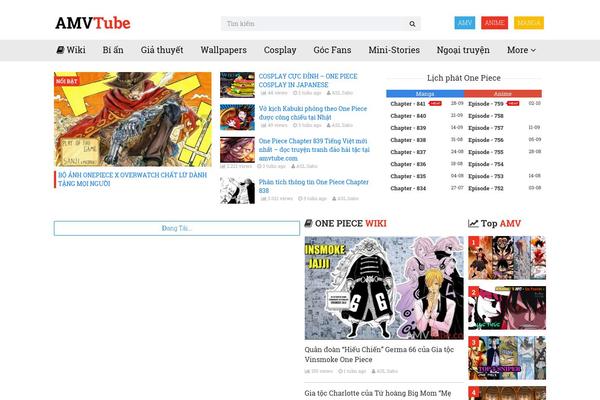Image resolution: width=600 pixels, height=400 pixels.
Task: Open Chapter - 839 schedule link
Action: tap(408, 128)
